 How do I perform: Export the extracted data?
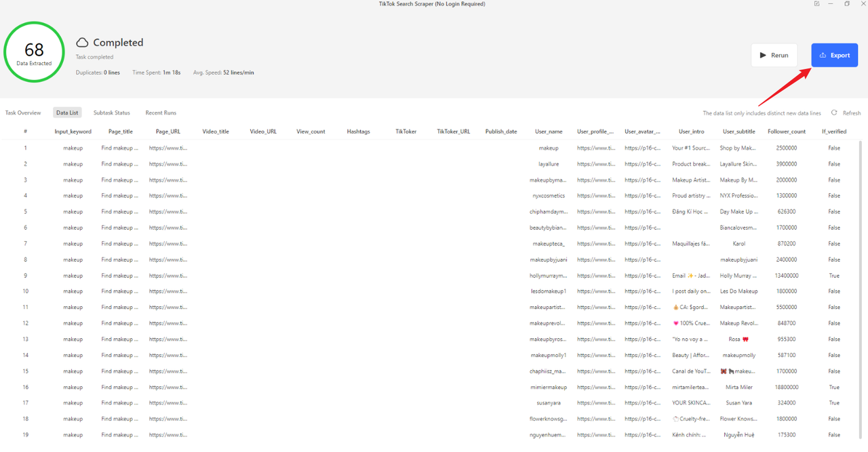coord(835,56)
